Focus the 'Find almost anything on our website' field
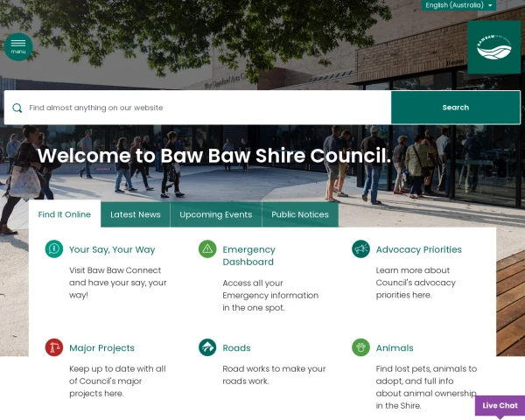This screenshot has width=525, height=420. (x=198, y=108)
